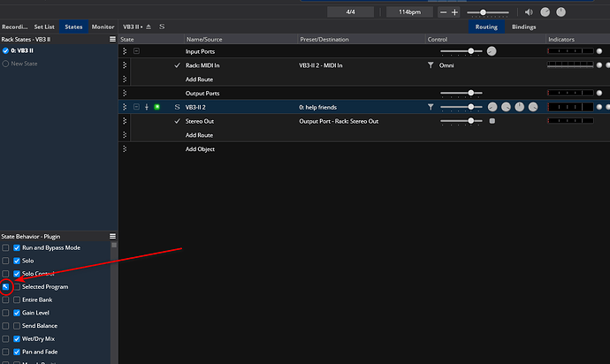Click the small square button on Stereo Out row

[492, 121]
